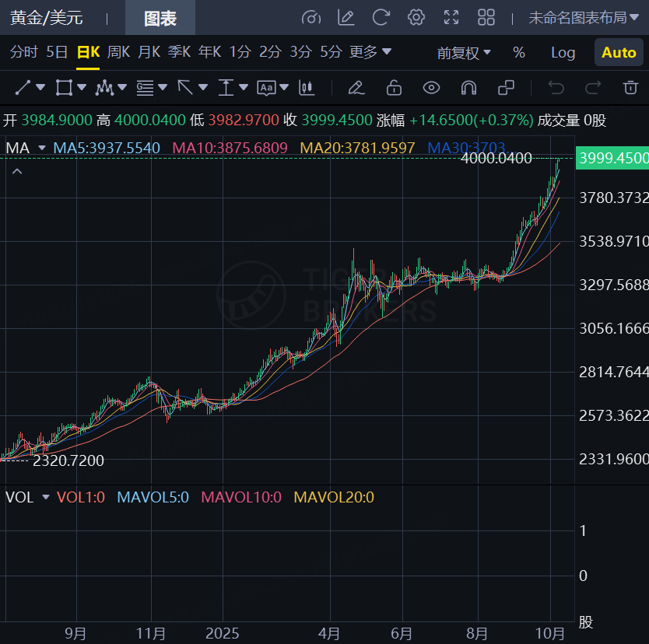
Task: Select the eraser drawing tool
Action: pyautogui.click(x=356, y=87)
